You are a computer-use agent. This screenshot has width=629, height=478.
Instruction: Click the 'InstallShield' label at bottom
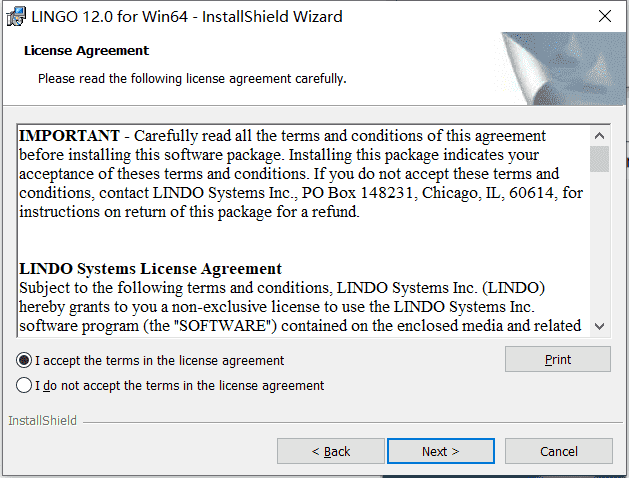pyautogui.click(x=43, y=421)
